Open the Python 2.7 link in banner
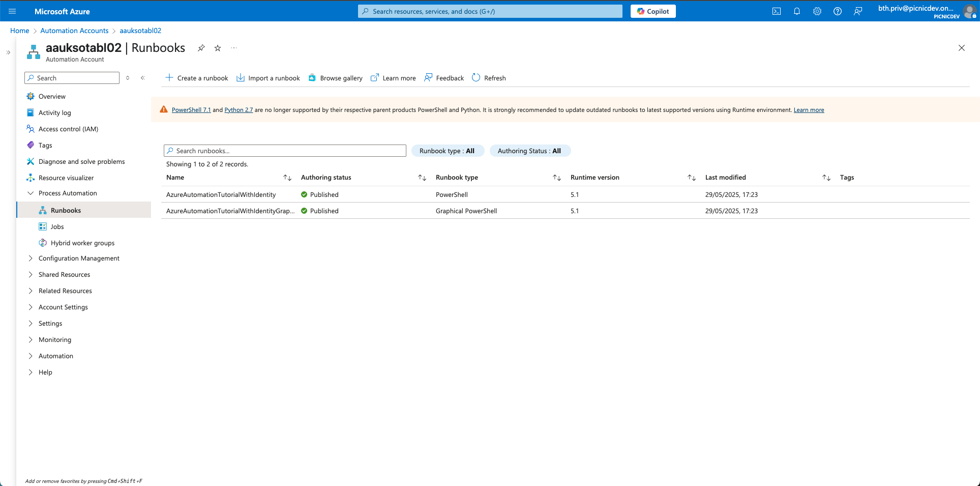The width and height of the screenshot is (980, 486). pyautogui.click(x=239, y=110)
